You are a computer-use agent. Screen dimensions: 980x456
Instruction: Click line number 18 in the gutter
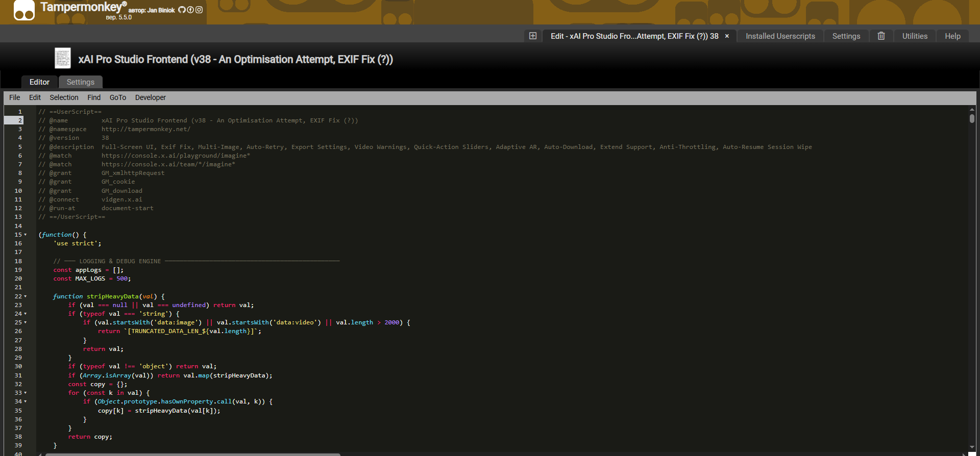tap(18, 261)
